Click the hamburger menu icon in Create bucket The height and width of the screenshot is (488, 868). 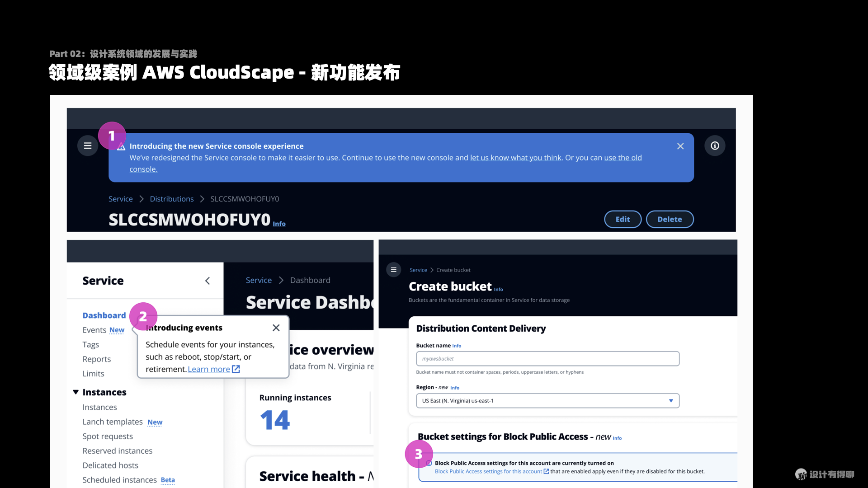(x=394, y=270)
